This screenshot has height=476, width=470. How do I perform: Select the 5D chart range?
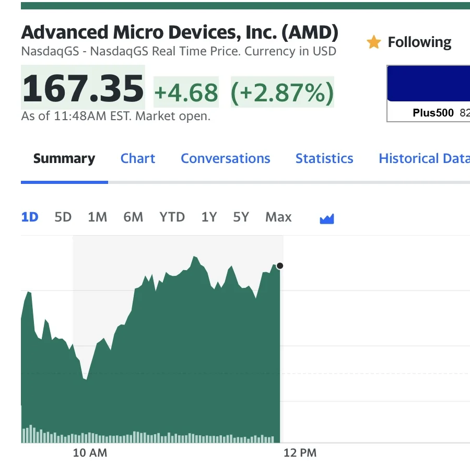coord(63,217)
